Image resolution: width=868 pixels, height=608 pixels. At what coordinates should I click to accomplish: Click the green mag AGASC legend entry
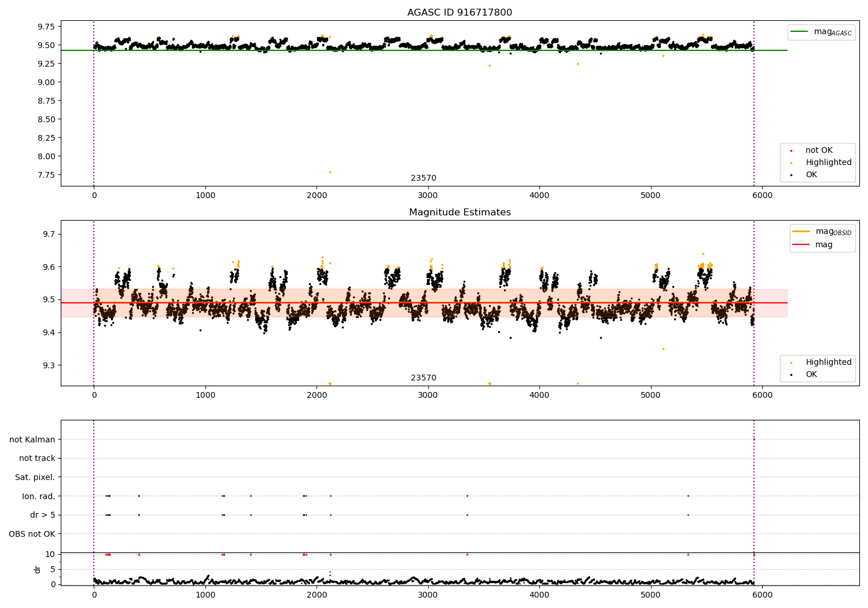pos(822,32)
